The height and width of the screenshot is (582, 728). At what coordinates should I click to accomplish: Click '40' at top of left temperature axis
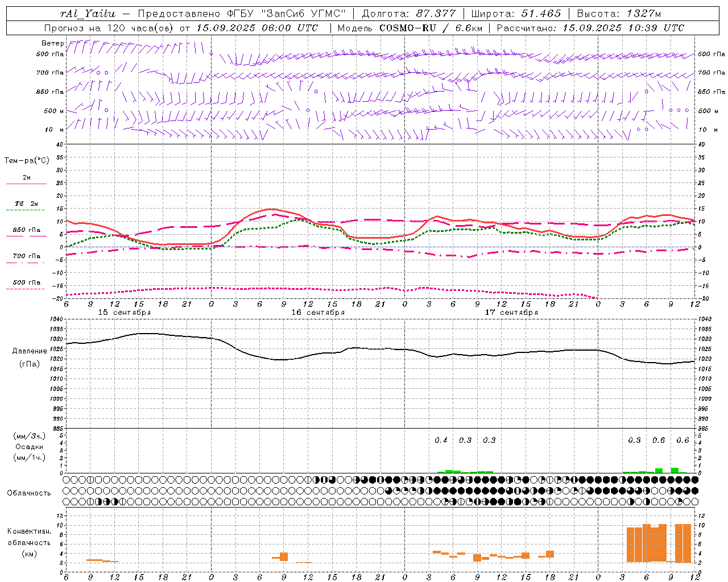pos(60,144)
